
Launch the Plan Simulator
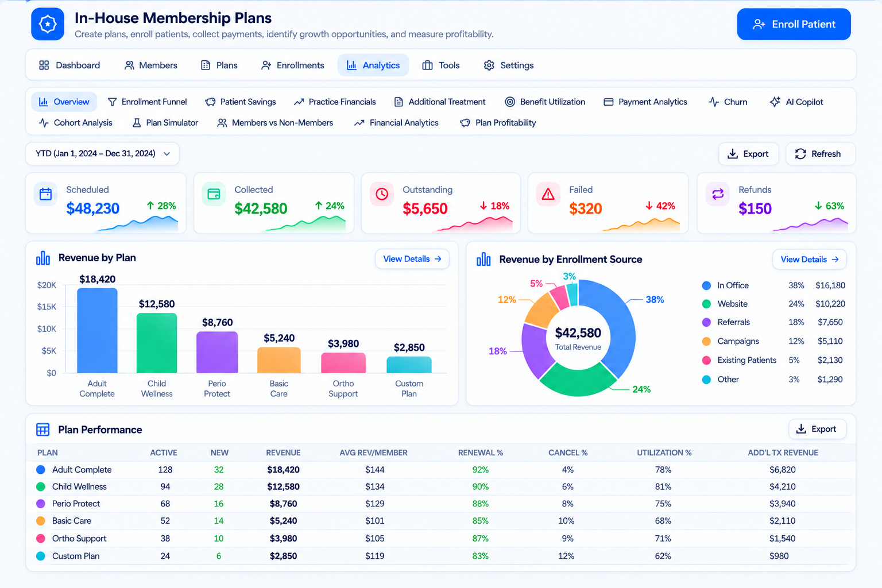(165, 123)
